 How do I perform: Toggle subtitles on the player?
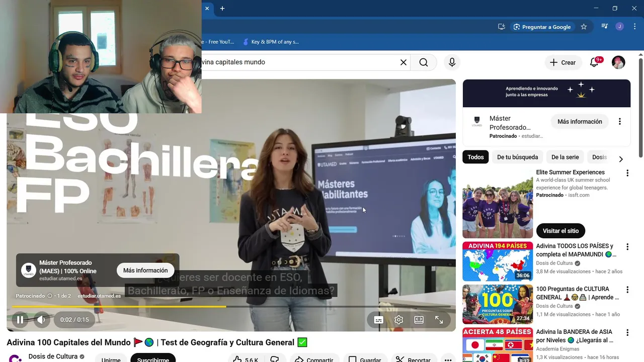379,320
